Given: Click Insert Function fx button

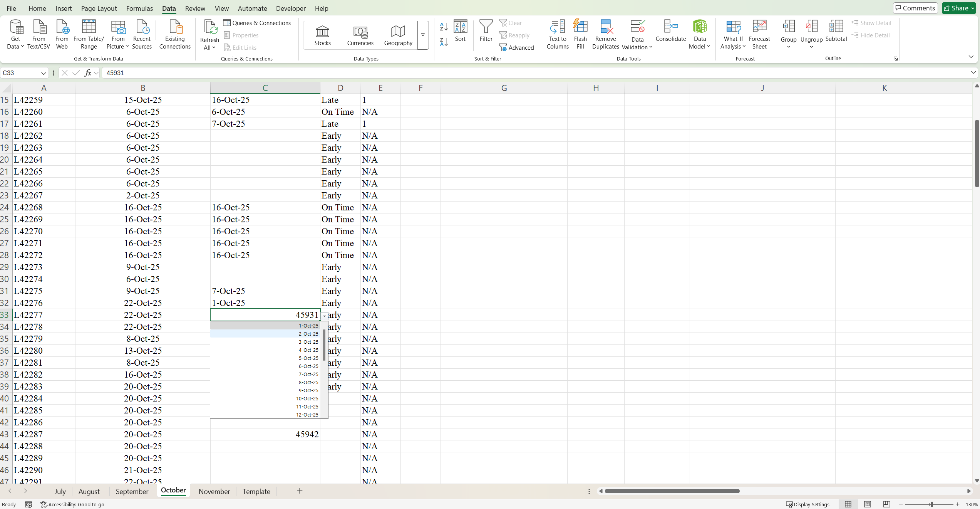Looking at the screenshot, I should coord(88,73).
